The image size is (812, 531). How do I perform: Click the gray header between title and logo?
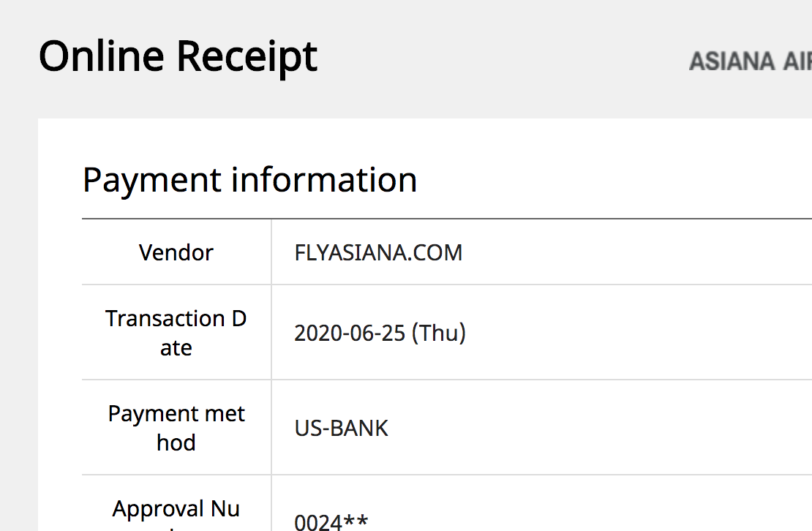click(x=505, y=59)
